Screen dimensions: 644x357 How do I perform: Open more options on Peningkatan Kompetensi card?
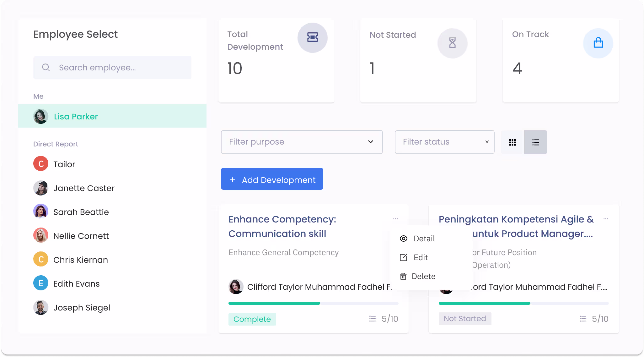tap(606, 219)
